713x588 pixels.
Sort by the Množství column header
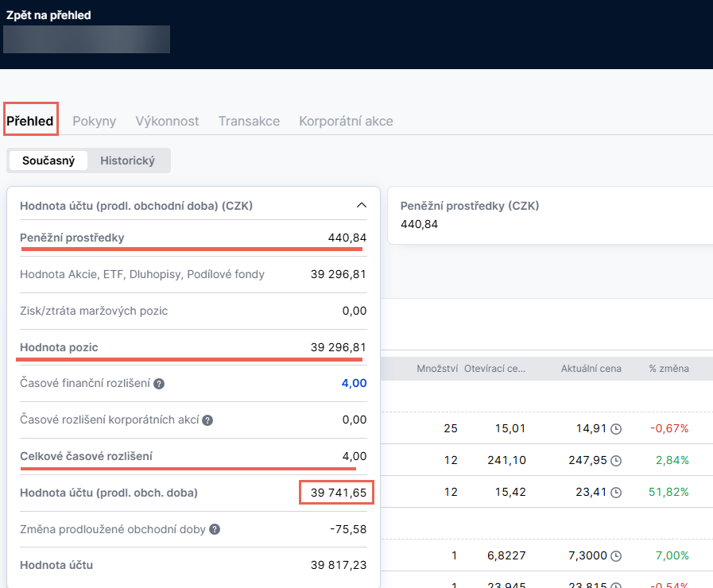click(x=436, y=369)
